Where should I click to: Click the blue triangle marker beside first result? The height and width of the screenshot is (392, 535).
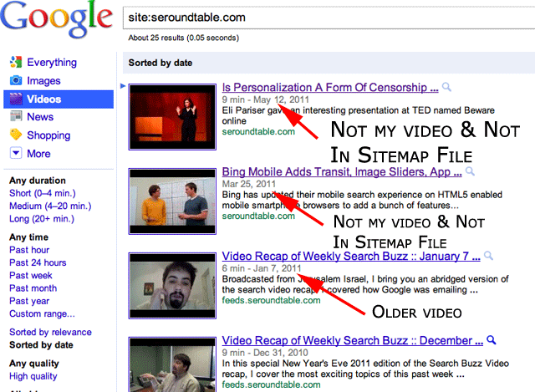[123, 86]
